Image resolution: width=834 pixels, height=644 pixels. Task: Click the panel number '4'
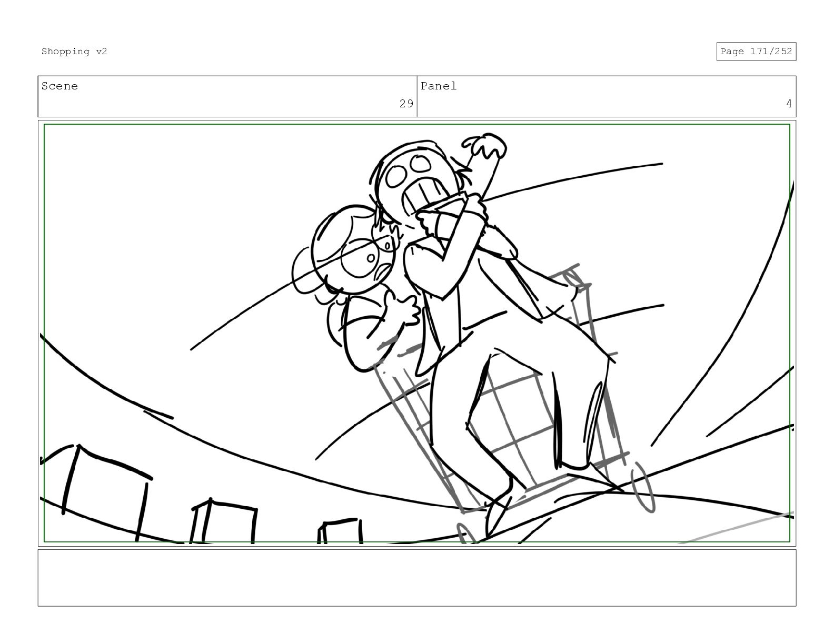click(x=789, y=104)
